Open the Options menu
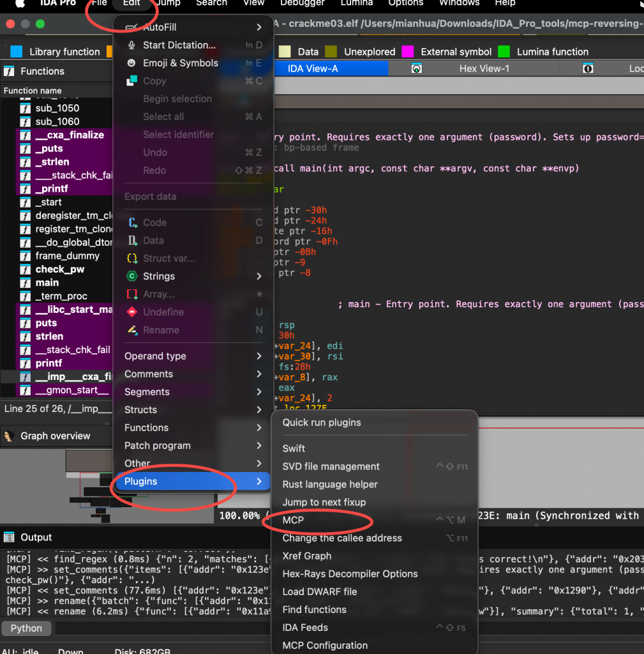This screenshot has width=644, height=654. tap(405, 3)
